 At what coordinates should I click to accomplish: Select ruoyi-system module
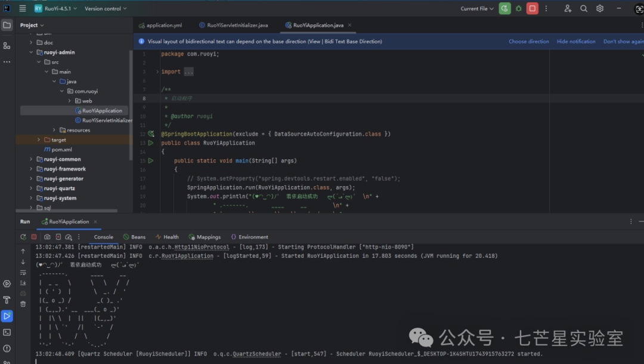(x=56, y=198)
